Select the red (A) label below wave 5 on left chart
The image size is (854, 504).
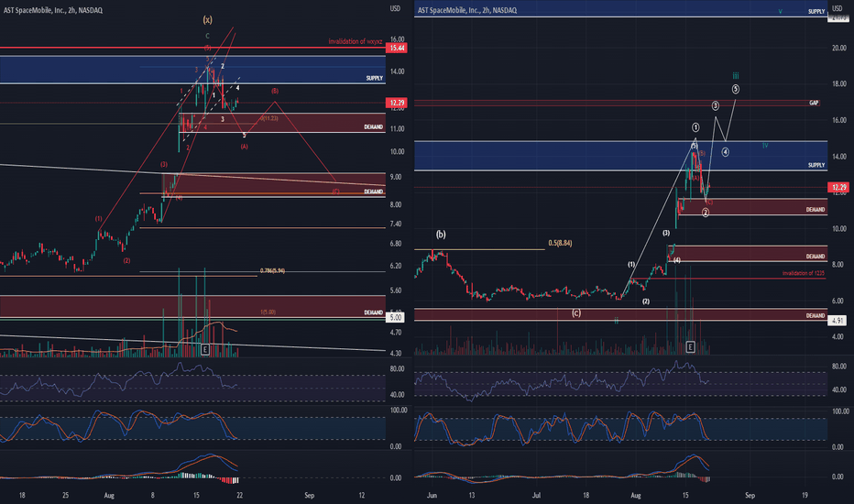244,147
